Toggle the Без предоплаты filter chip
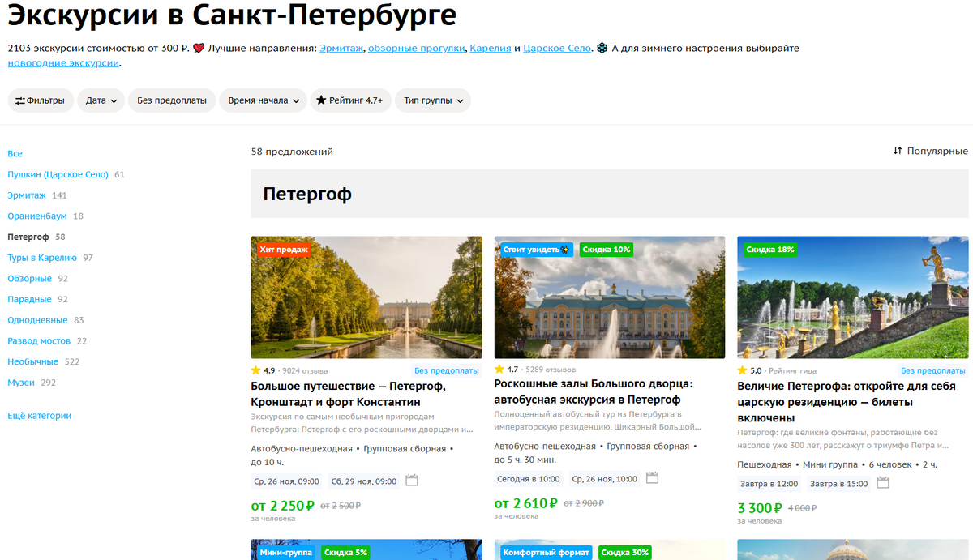The image size is (973, 560). (x=171, y=100)
